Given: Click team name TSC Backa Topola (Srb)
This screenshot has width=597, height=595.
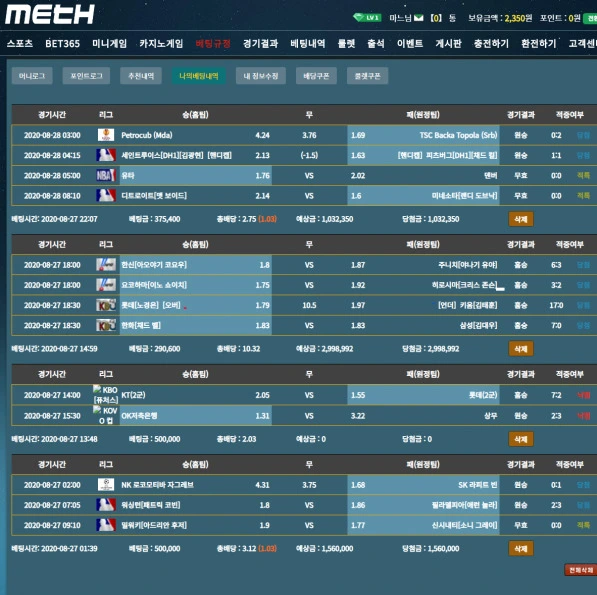Looking at the screenshot, I should tap(458, 135).
